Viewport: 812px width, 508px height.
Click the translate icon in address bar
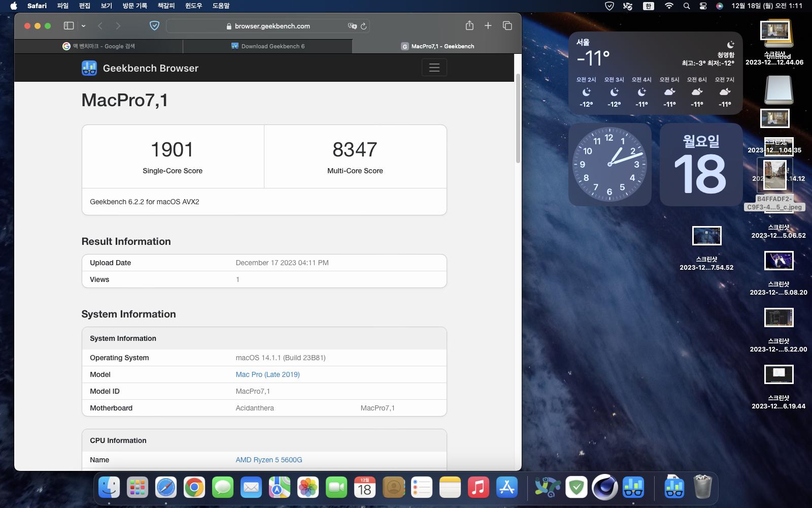(352, 26)
